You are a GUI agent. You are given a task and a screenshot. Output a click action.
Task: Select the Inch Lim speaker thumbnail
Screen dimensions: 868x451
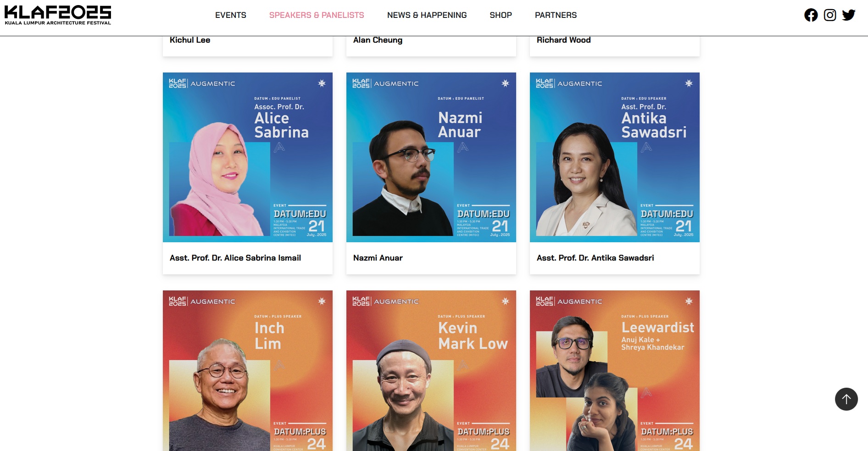click(248, 371)
